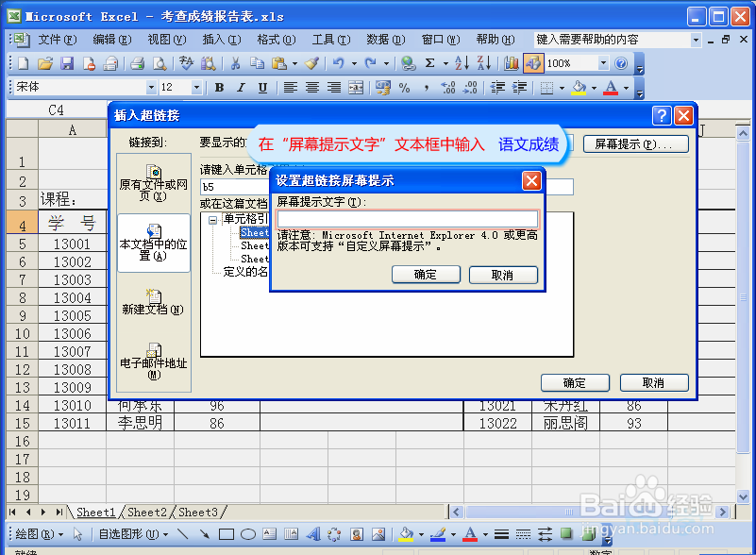Sort descending with the Z-A icon
The height and width of the screenshot is (555, 756).
coord(483,63)
